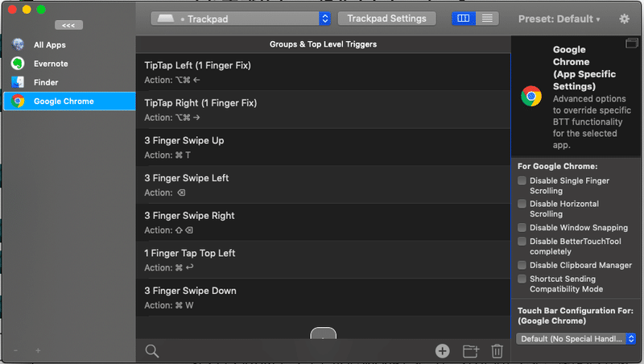Collapse sidebar with <<< button

pyautogui.click(x=68, y=25)
